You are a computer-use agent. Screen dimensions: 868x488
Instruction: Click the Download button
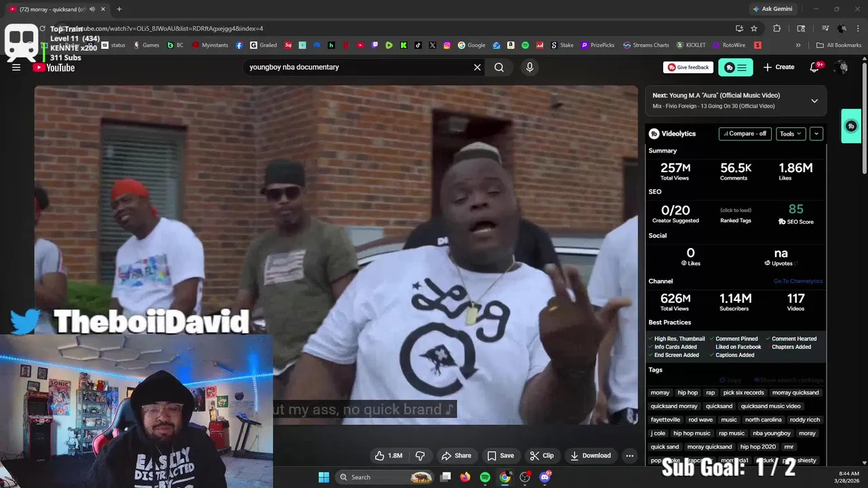[591, 455]
